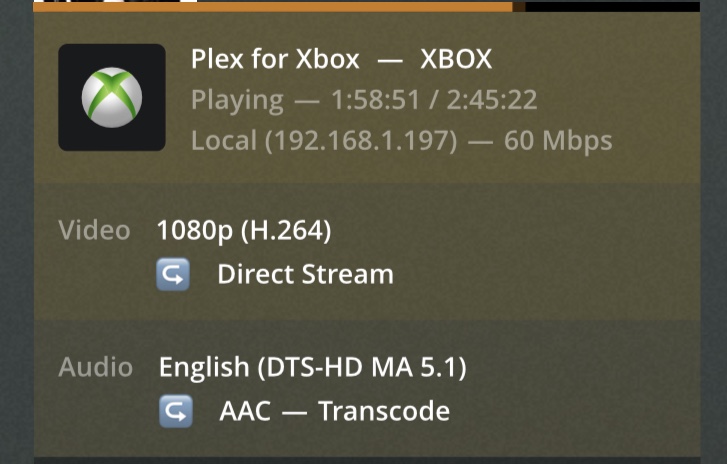Click the 1:58:51 / 2:45:22 playback time
This screenshot has height=464, width=727.
pyautogui.click(x=421, y=100)
